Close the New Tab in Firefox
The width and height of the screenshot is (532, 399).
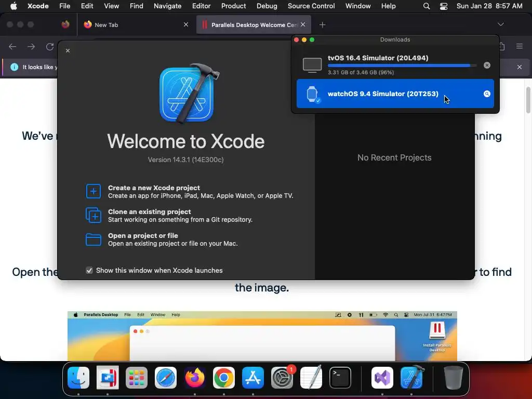[x=186, y=25]
